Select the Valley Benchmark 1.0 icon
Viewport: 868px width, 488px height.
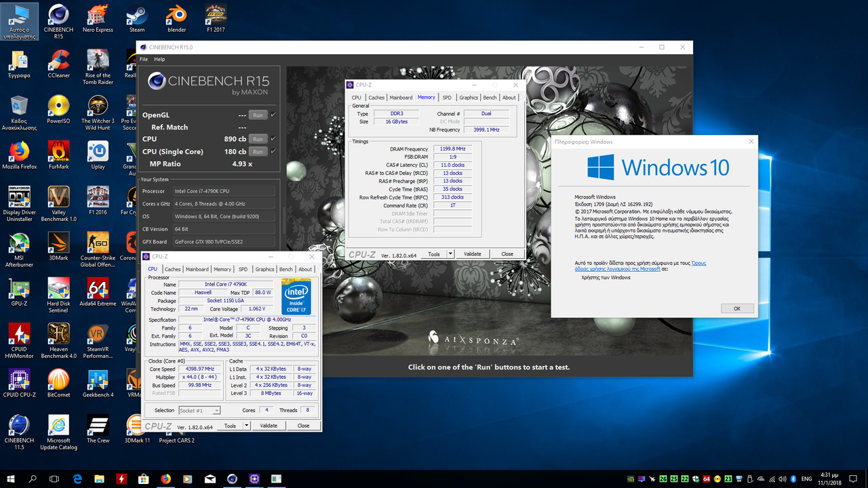tap(58, 204)
